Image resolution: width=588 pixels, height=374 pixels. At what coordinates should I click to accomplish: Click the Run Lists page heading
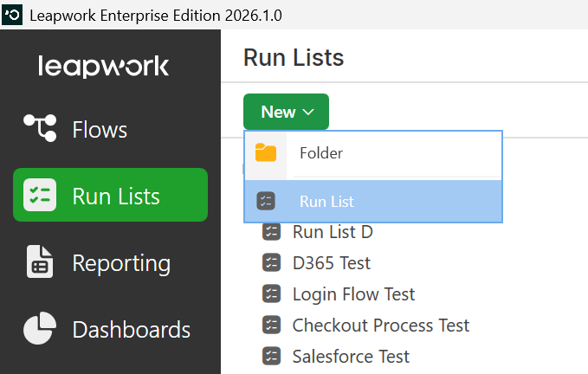click(294, 58)
